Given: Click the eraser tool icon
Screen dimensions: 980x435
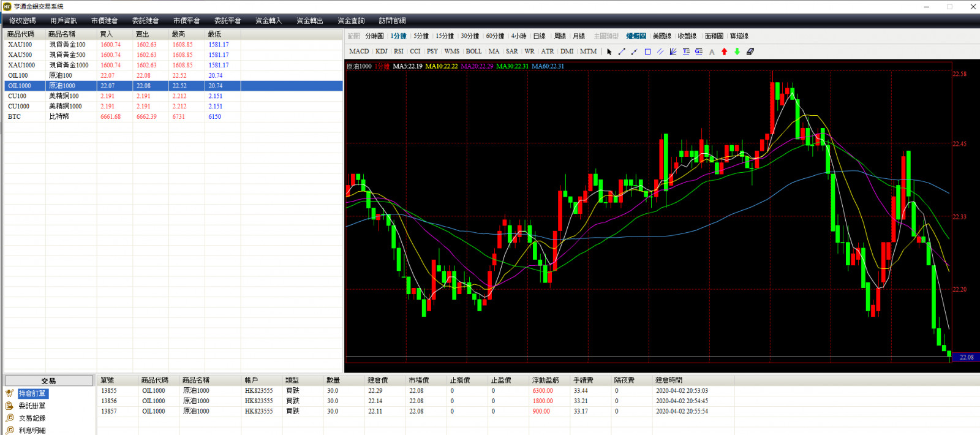Looking at the screenshot, I should [x=750, y=52].
